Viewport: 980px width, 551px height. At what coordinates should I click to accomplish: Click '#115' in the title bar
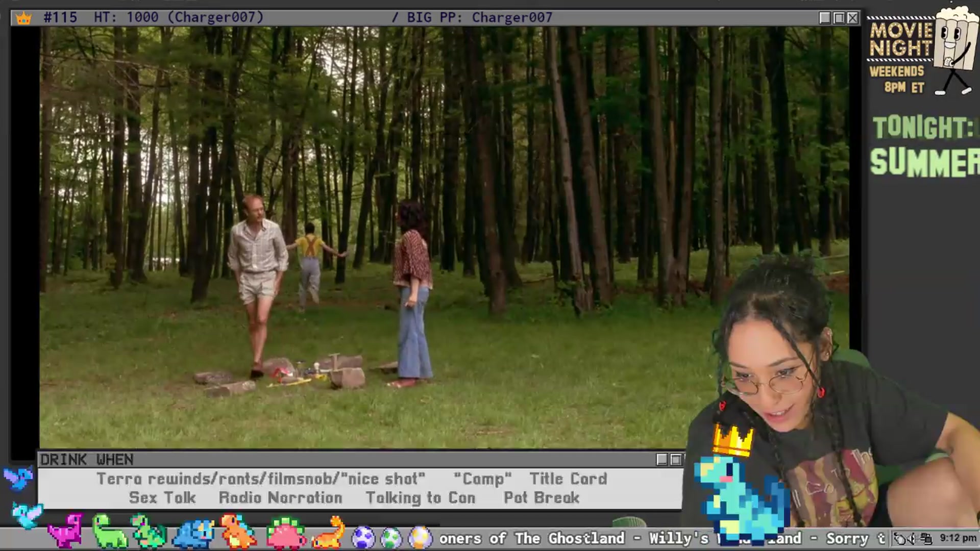pos(60,17)
